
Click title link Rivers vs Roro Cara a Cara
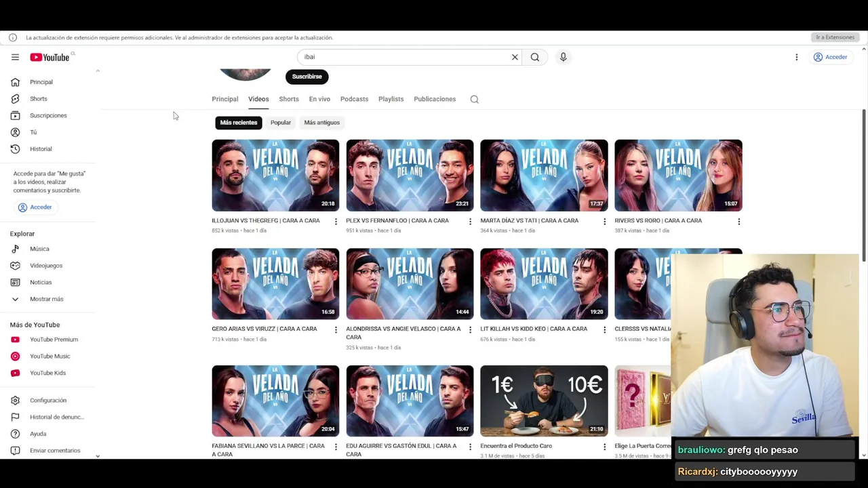658,221
